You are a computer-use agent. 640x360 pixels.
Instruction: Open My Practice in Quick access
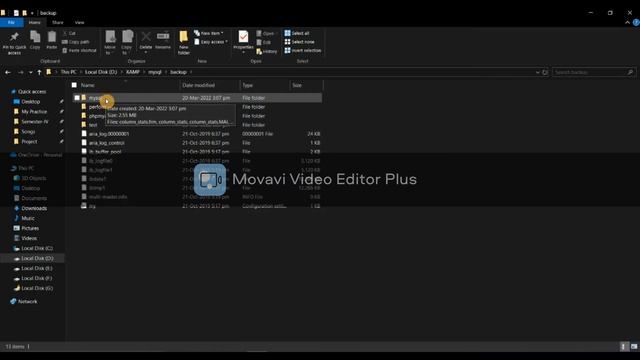(x=34, y=111)
